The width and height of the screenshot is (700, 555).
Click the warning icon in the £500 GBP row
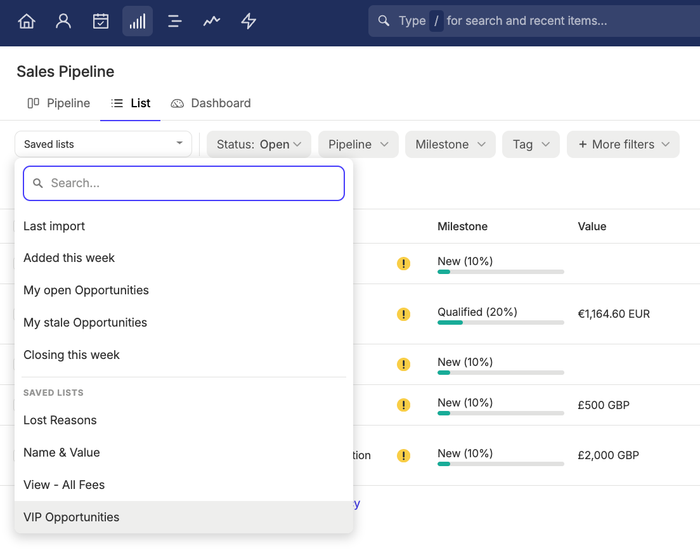click(404, 405)
